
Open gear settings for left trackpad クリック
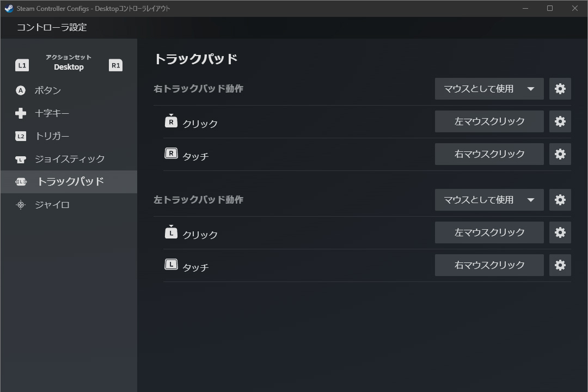coord(560,232)
